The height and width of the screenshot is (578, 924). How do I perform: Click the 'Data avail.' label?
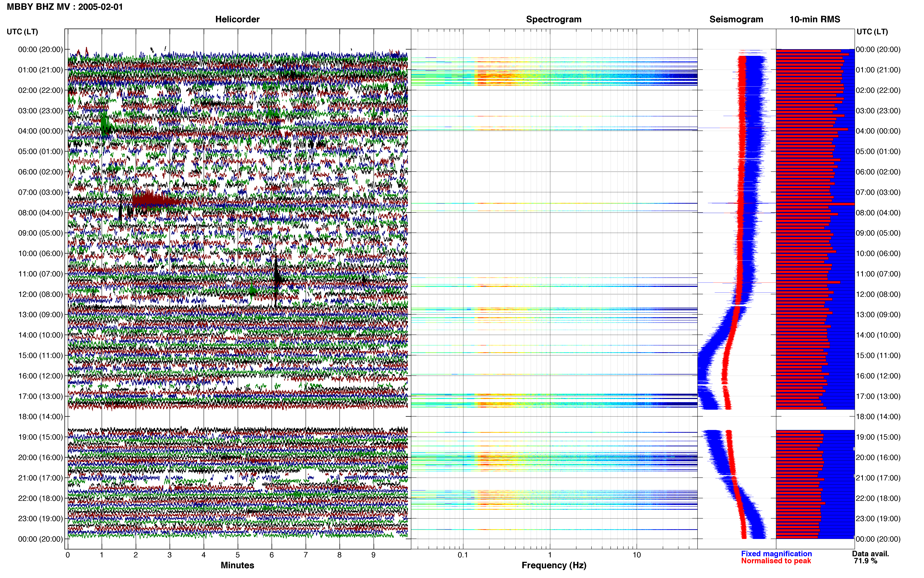[x=870, y=554]
